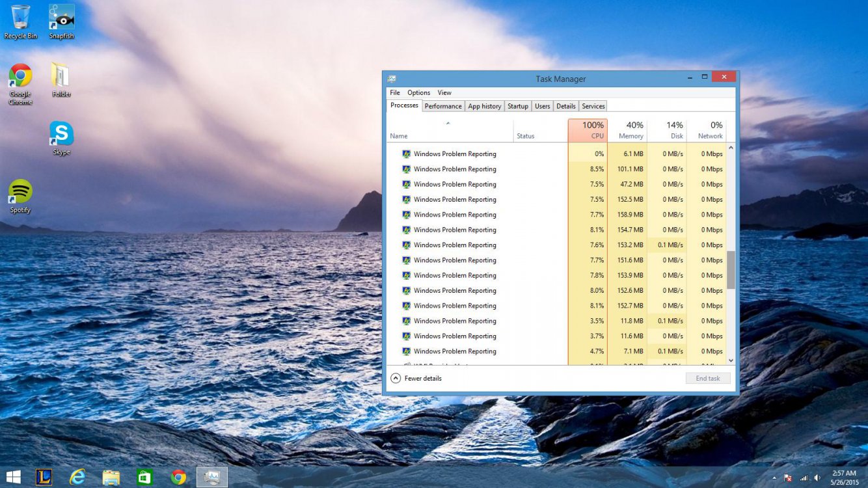Open the Recycle Bin desktop icon

[20, 21]
